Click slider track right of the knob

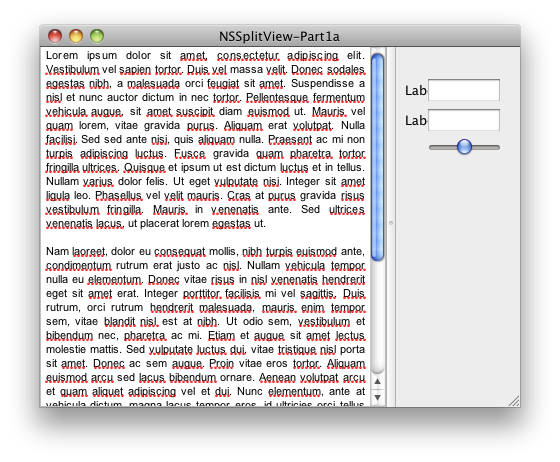486,147
